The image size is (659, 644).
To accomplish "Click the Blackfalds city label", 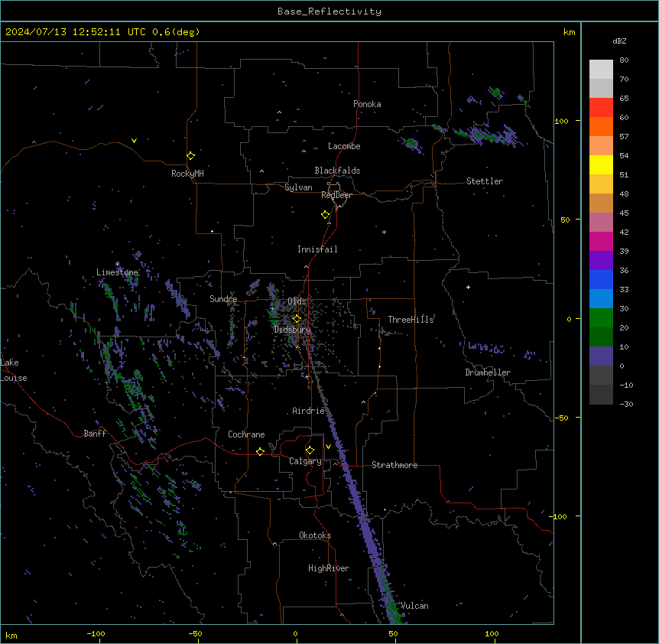I will pyautogui.click(x=337, y=171).
